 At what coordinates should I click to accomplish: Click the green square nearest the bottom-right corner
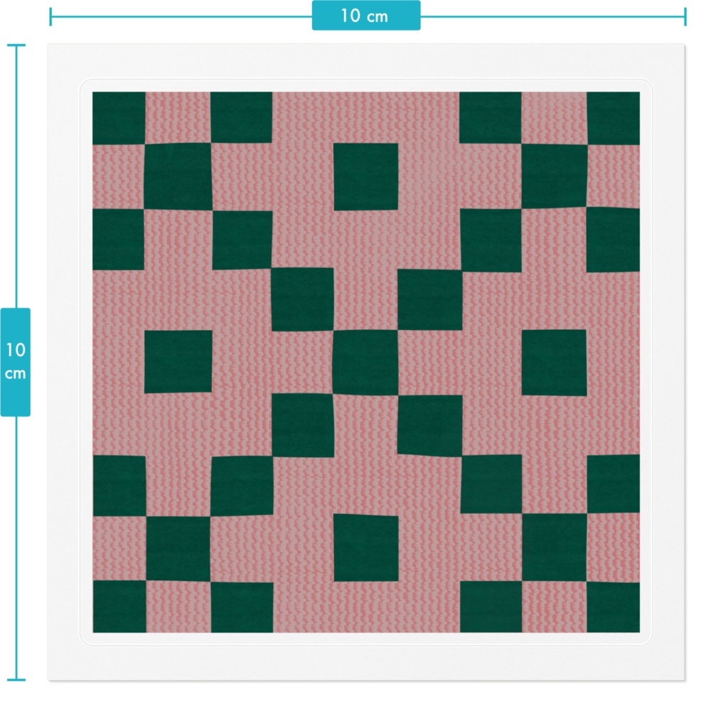pos(613,608)
